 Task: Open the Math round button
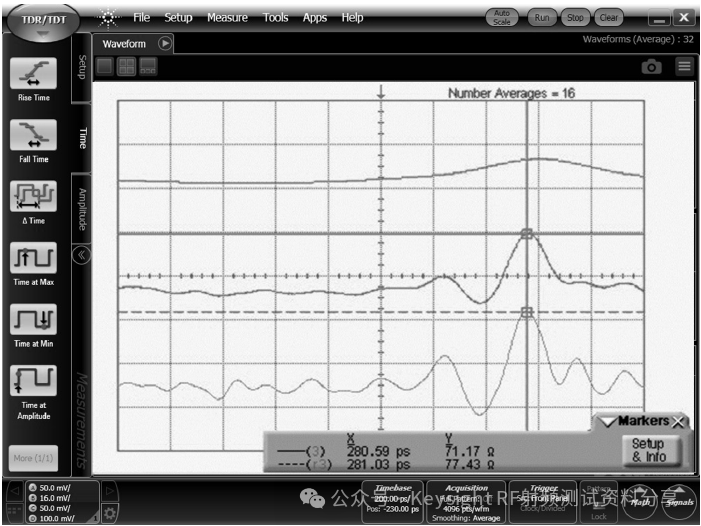(640, 502)
